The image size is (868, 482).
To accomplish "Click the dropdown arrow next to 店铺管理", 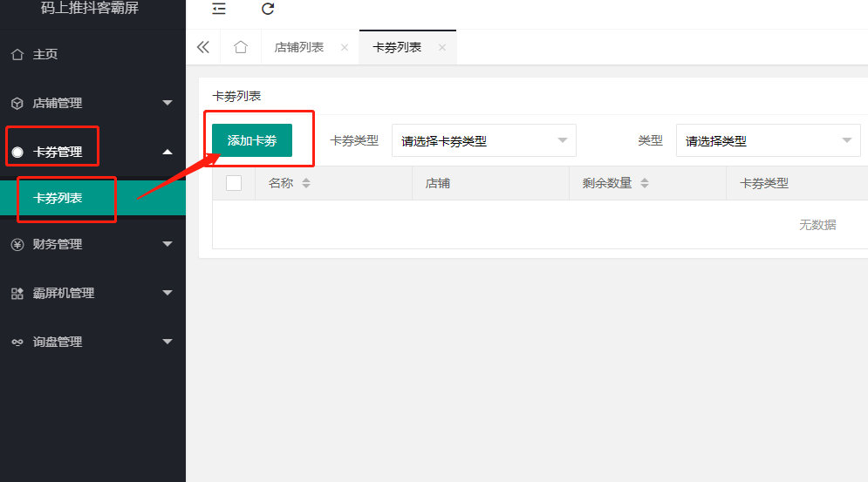I will 167,103.
